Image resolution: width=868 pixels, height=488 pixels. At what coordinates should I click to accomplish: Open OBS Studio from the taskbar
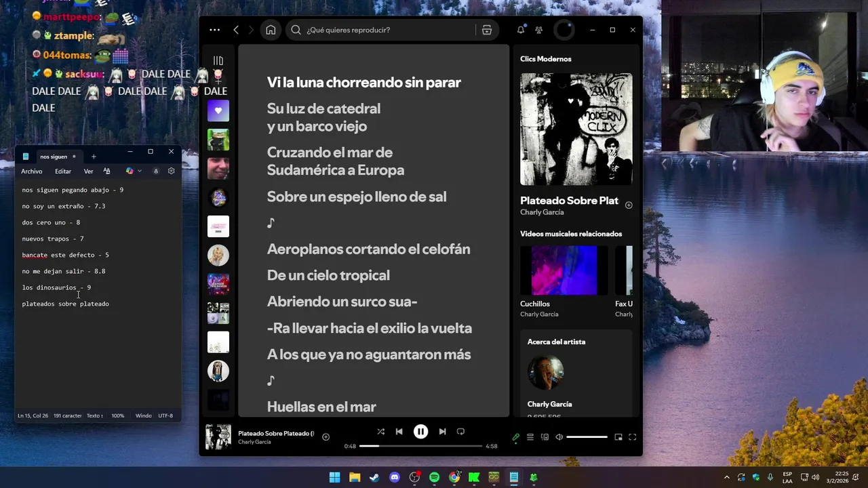click(x=414, y=477)
